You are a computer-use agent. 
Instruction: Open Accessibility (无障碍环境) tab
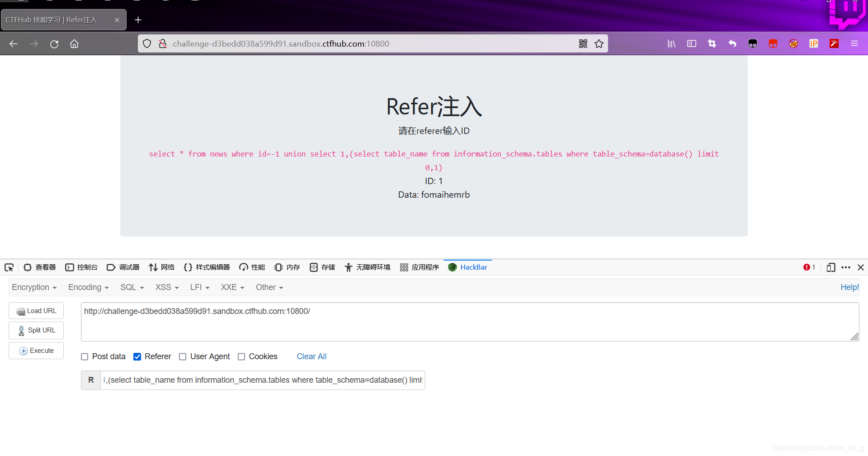(x=368, y=267)
